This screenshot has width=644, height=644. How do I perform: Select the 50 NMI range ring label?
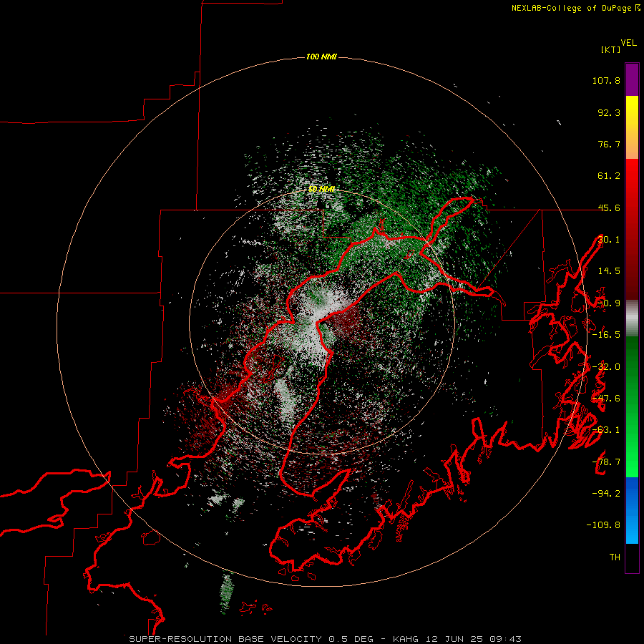(321, 190)
